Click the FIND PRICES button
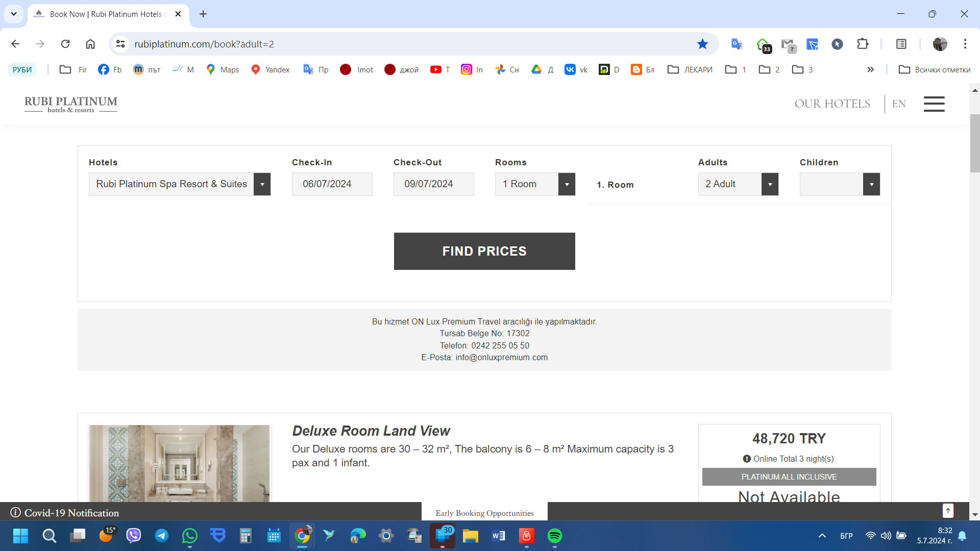Screen dimensions: 980x551 pyautogui.click(x=484, y=251)
